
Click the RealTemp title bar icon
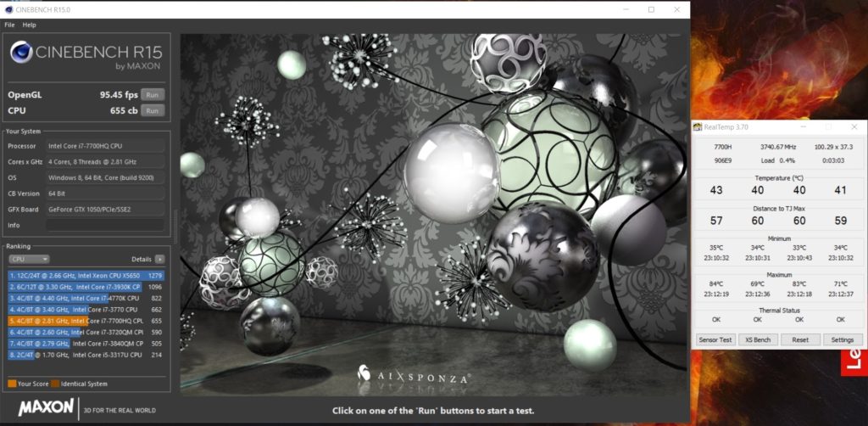click(x=698, y=127)
